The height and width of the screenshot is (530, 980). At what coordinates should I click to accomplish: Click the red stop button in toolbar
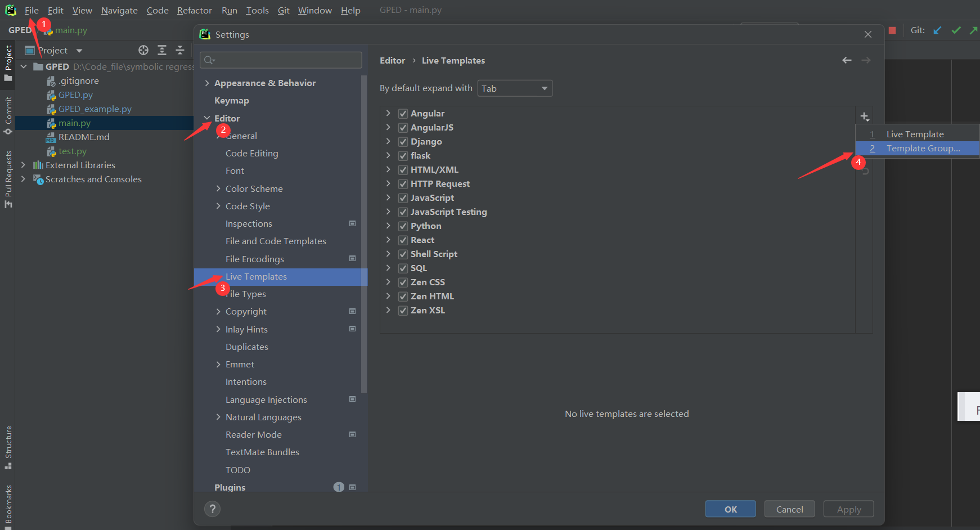892,30
